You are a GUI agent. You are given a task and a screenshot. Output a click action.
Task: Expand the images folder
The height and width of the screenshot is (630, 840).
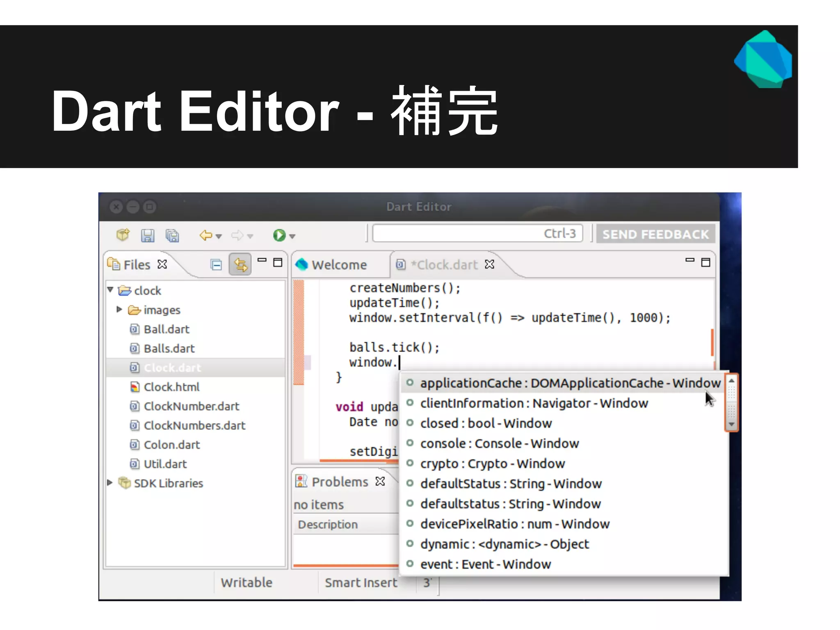click(x=119, y=309)
